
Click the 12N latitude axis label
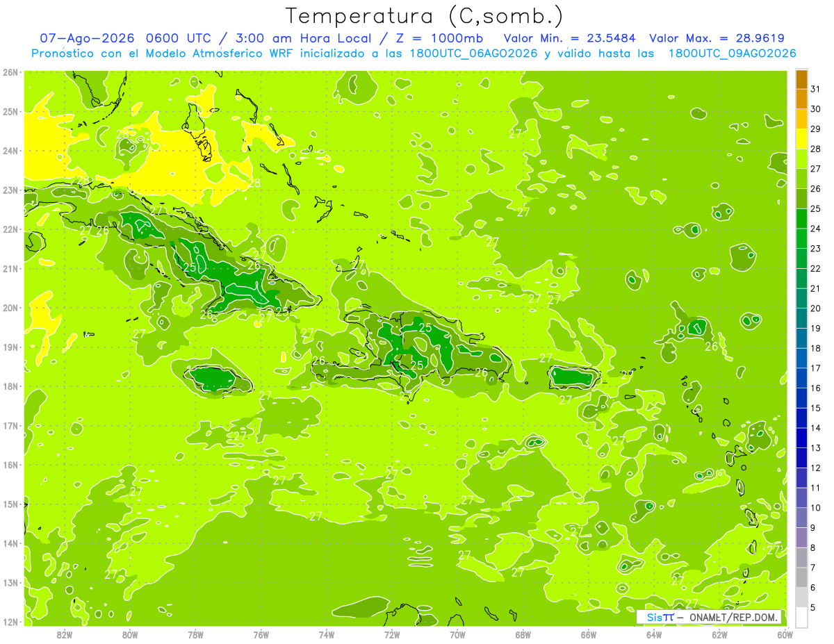click(10, 622)
